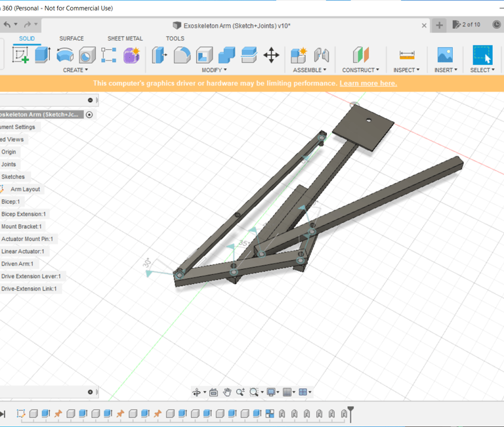Switch to the SURFACE tab
Image resolution: width=504 pixels, height=427 pixels.
click(x=72, y=39)
